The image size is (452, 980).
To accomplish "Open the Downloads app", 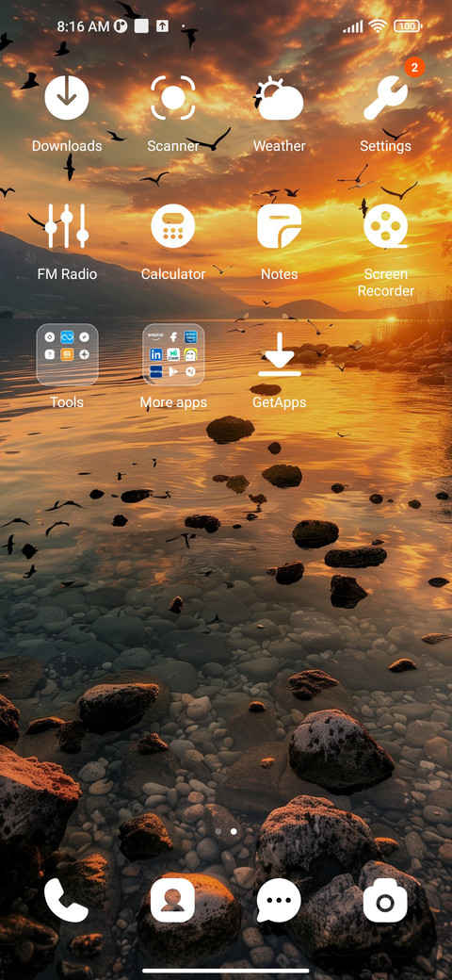I will (67, 97).
